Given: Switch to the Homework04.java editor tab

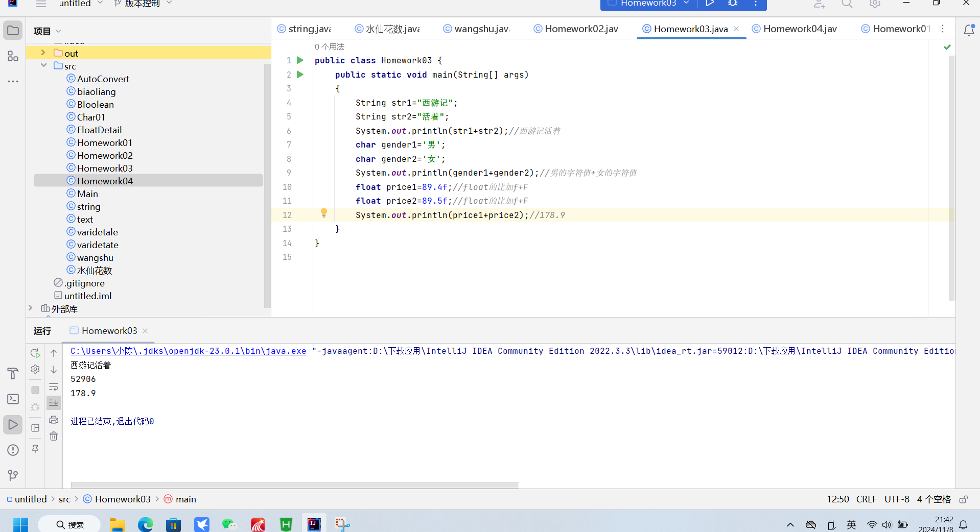Looking at the screenshot, I should pyautogui.click(x=799, y=29).
